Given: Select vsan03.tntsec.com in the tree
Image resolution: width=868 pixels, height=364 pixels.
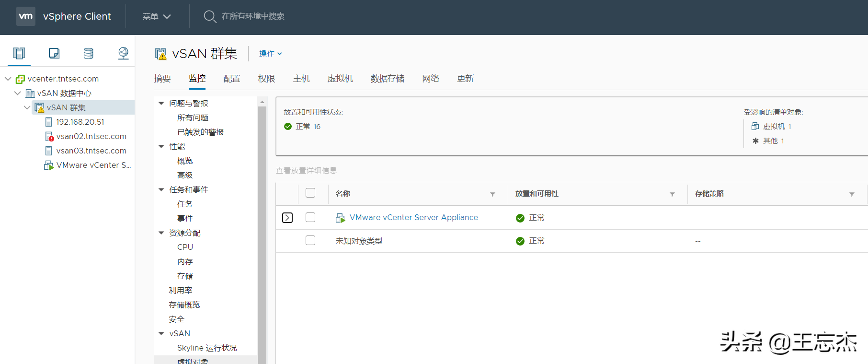Looking at the screenshot, I should click(x=91, y=151).
